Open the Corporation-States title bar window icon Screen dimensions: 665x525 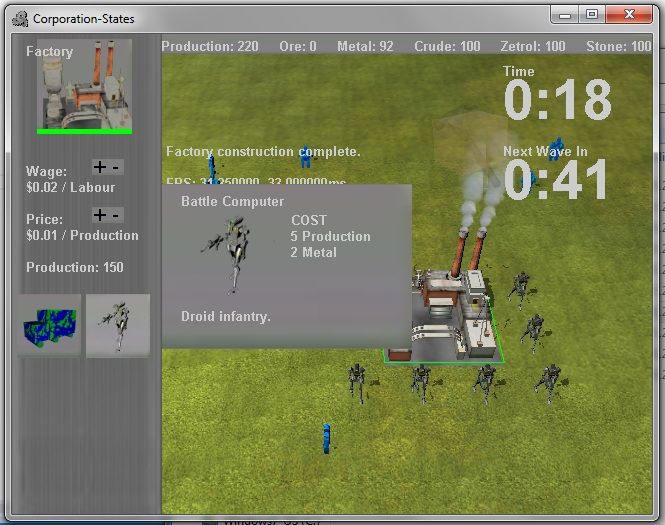(19, 17)
